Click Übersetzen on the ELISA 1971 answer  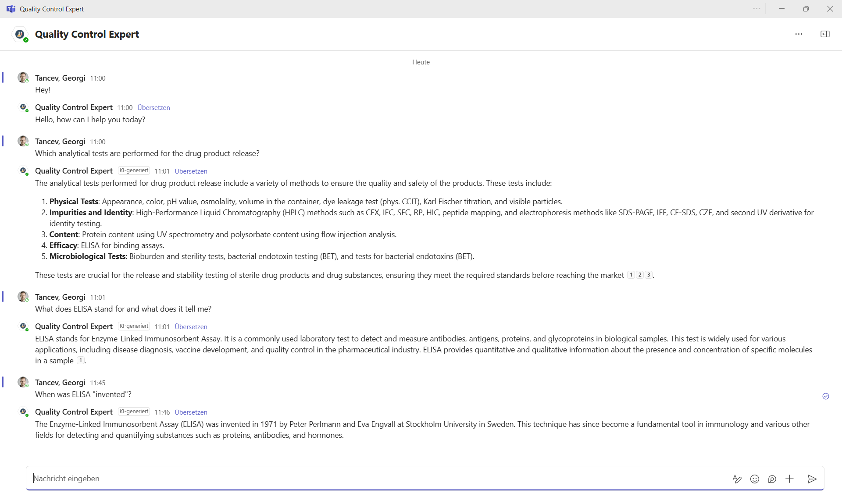point(191,412)
